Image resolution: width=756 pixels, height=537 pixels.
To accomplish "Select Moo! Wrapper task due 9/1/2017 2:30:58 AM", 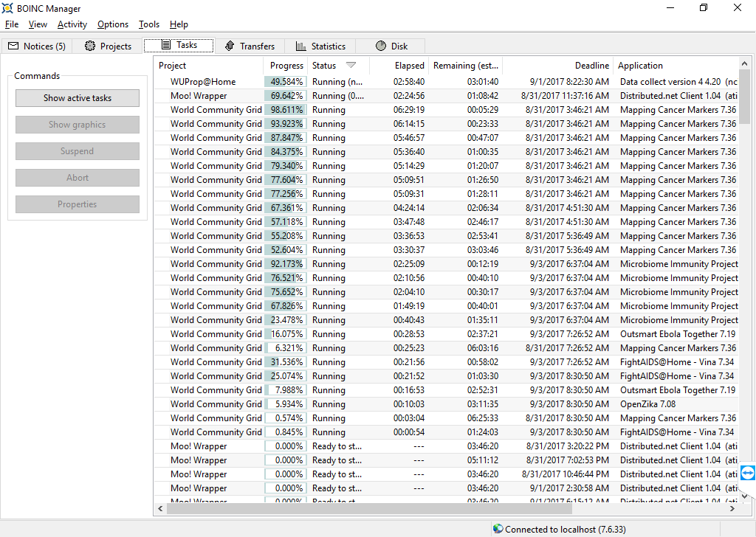I will [446, 488].
